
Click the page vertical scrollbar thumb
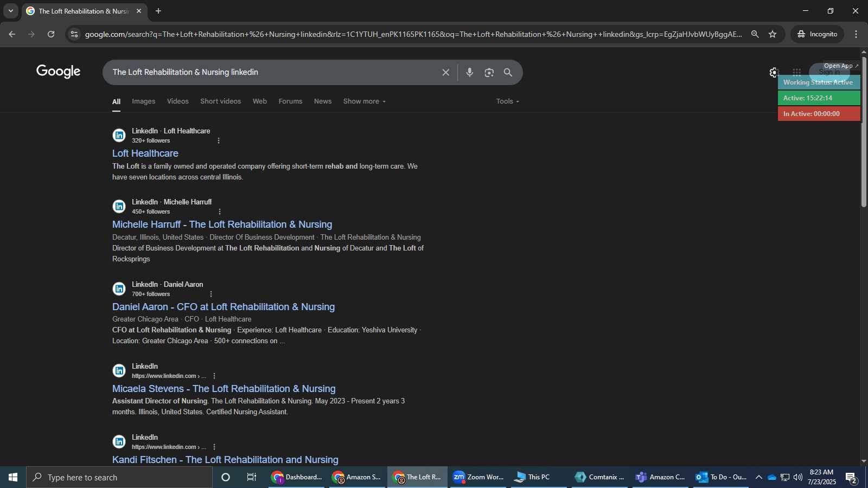click(x=864, y=131)
